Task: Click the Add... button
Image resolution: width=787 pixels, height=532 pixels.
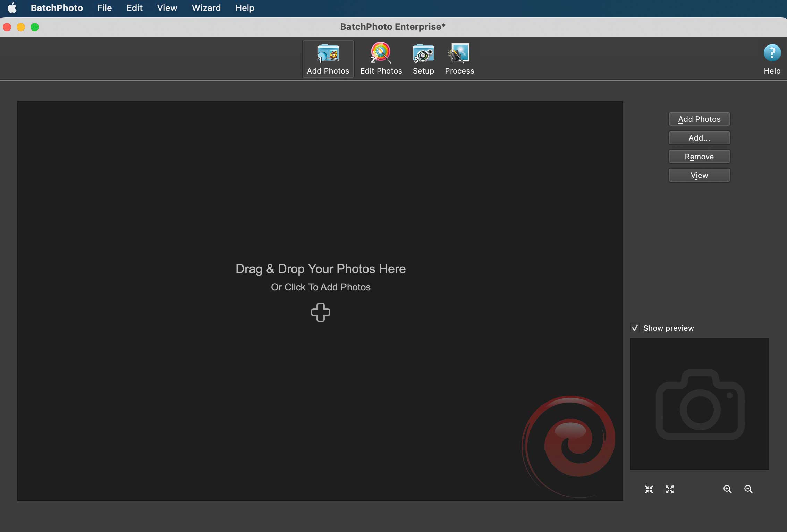Action: [700, 138]
